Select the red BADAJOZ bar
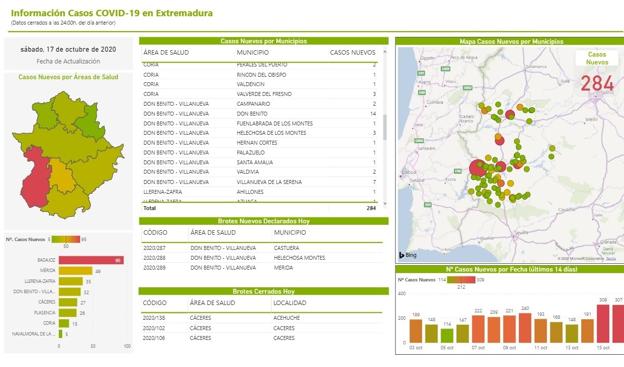Image resolution: width=624 pixels, height=367 pixels. click(x=91, y=260)
